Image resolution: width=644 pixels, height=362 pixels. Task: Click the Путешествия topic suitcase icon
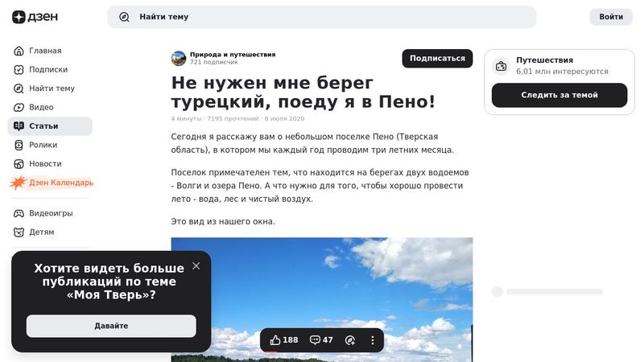[x=501, y=66]
